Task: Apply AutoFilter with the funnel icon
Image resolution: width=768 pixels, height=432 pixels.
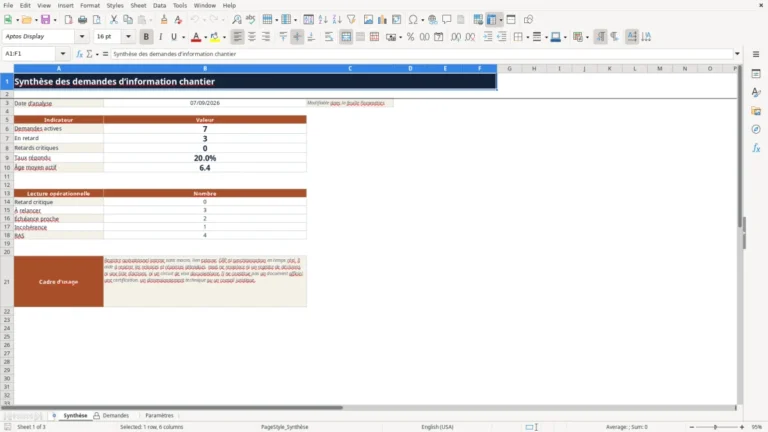Action: click(351, 20)
